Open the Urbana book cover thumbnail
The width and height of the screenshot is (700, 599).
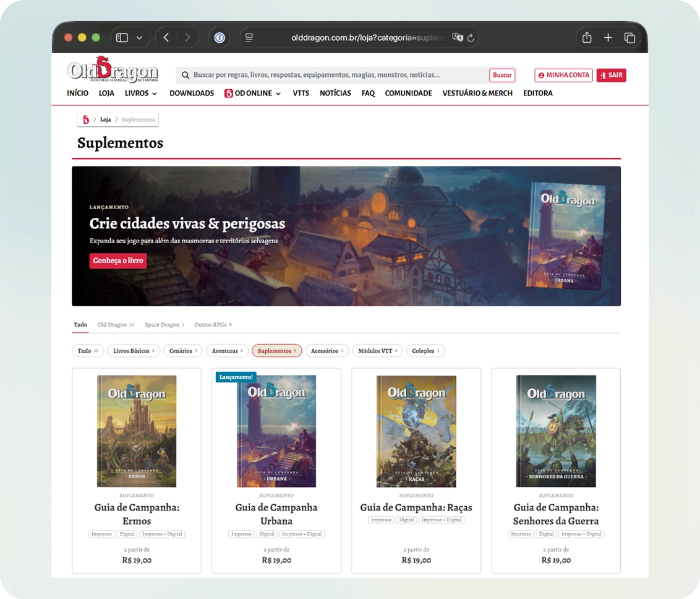276,431
